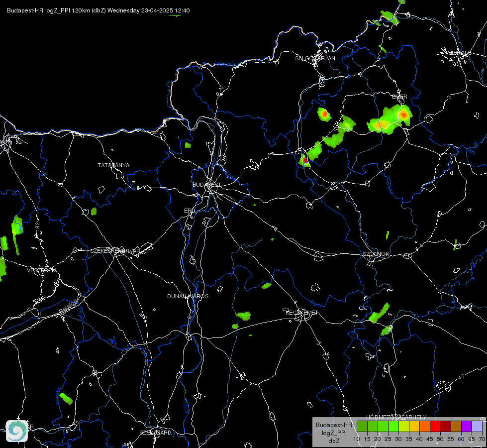Click the 60-65 dBZ purple legend swatch
This screenshot has height=448, width=487.
point(467,426)
